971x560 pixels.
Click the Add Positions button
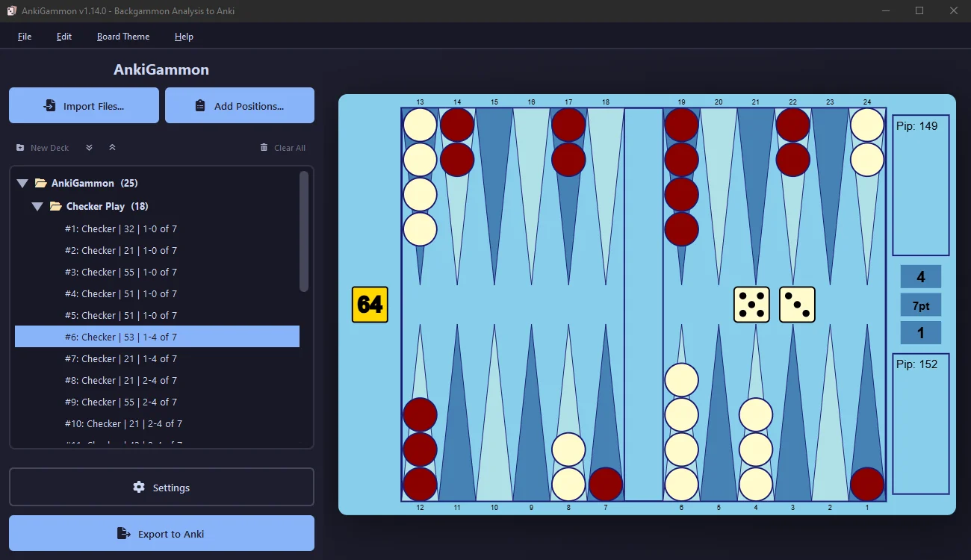pos(240,105)
